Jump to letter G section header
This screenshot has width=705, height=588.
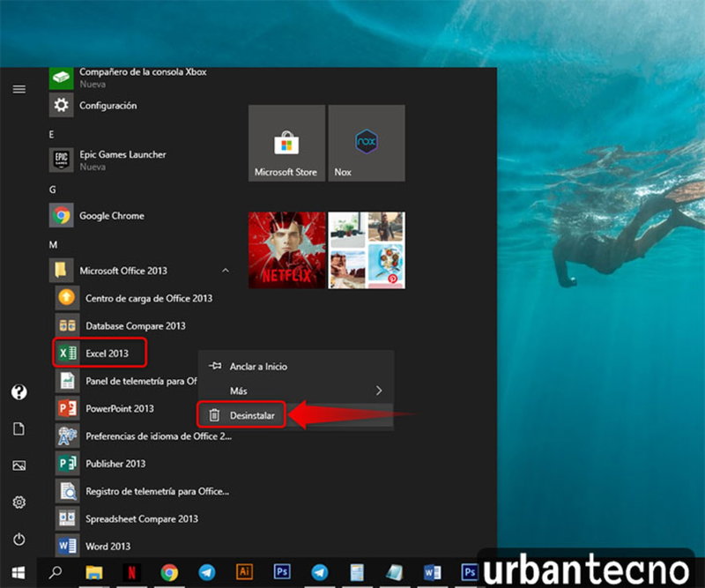53,190
